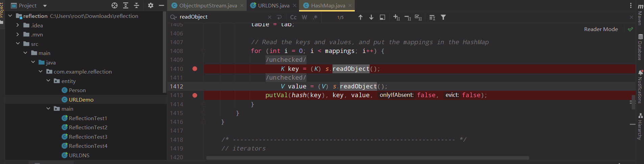Click the search history magnifier icon
The image size is (644, 164).
pyautogui.click(x=173, y=17)
